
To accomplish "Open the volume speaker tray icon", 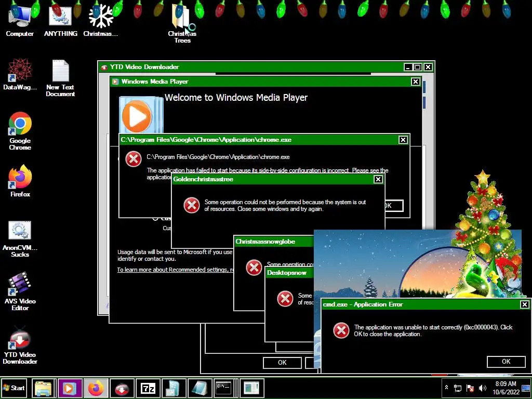I will click(482, 388).
